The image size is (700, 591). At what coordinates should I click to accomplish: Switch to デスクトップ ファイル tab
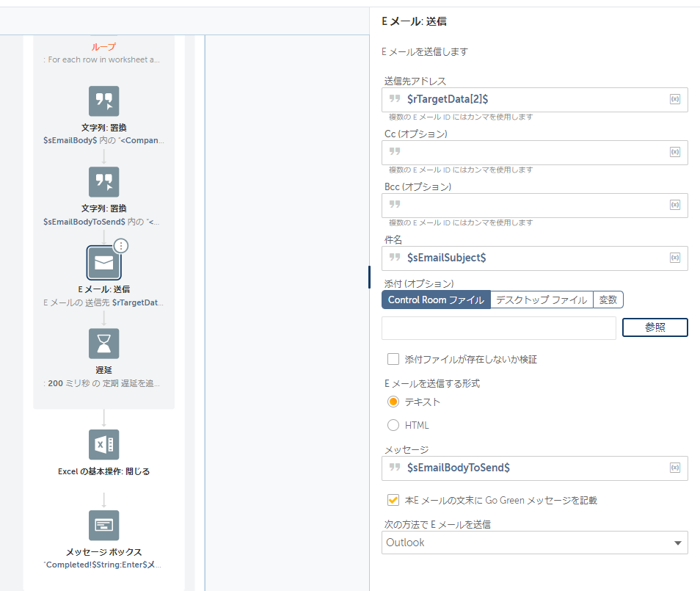(542, 300)
